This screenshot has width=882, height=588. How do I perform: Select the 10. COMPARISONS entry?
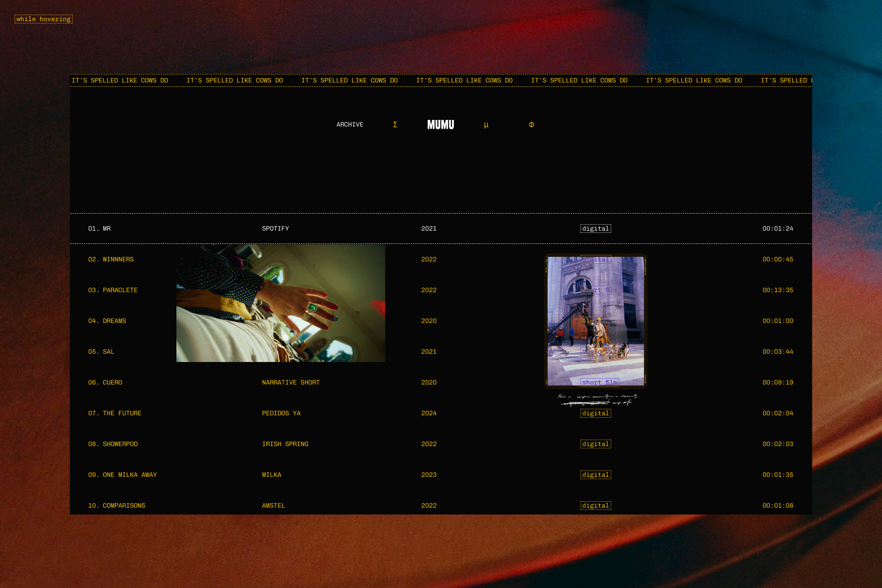[117, 506]
